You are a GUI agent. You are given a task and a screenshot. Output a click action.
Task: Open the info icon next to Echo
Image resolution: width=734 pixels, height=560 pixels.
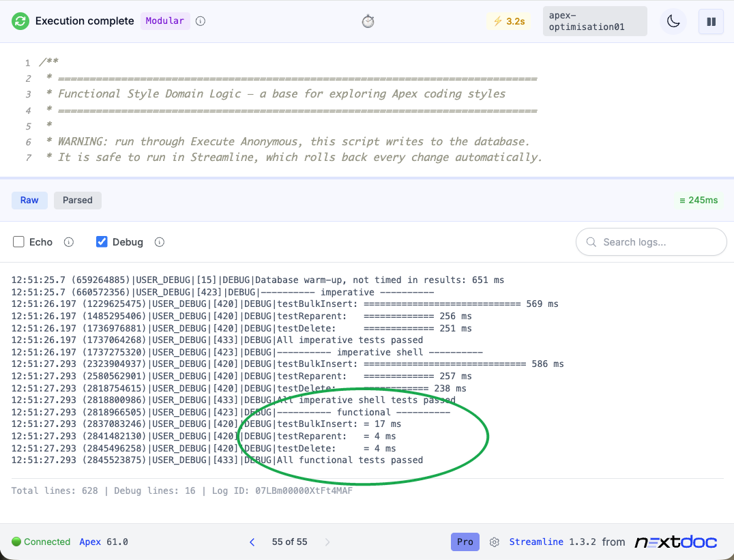(x=69, y=242)
